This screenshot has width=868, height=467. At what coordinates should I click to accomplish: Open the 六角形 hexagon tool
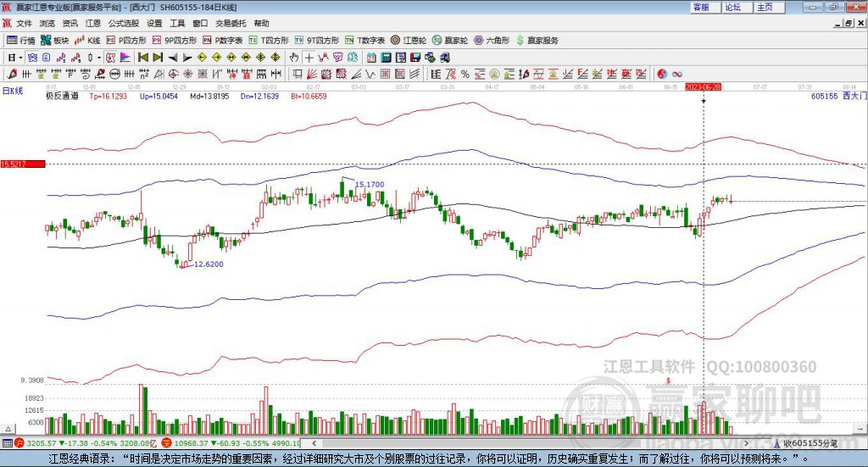pyautogui.click(x=492, y=41)
